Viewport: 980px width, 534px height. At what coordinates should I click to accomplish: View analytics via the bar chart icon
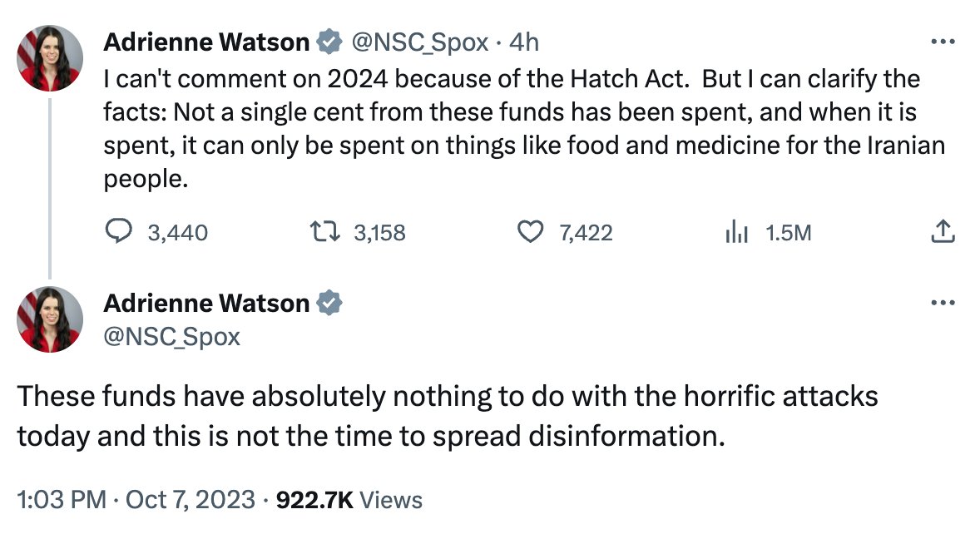click(736, 232)
